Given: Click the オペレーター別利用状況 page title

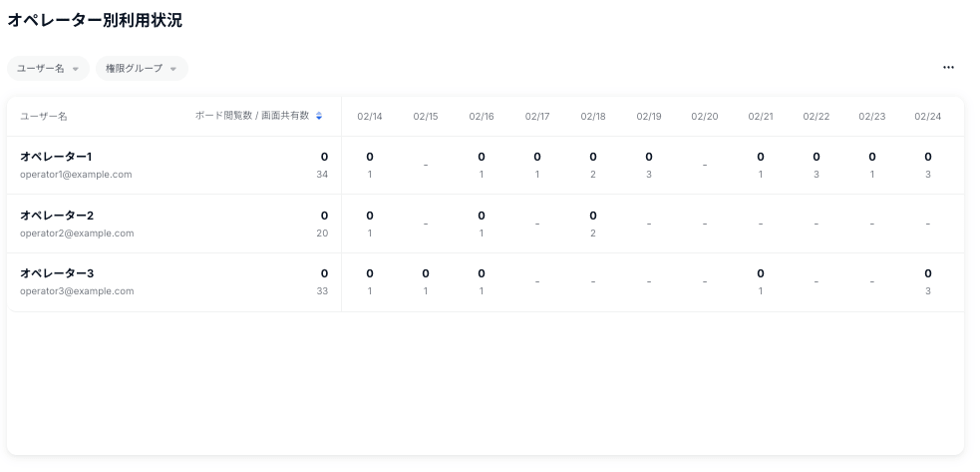Looking at the screenshot, I should (x=95, y=21).
